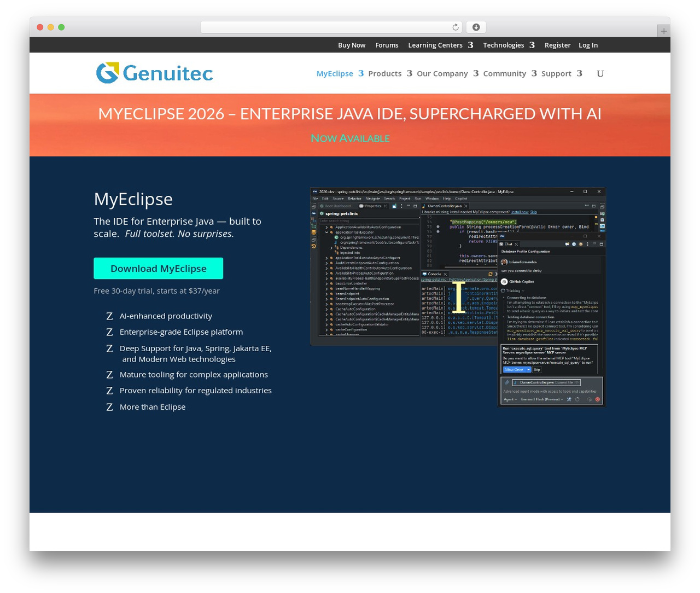Click the Now Available banner link
Screen dimensions: 700x593
[x=350, y=138]
